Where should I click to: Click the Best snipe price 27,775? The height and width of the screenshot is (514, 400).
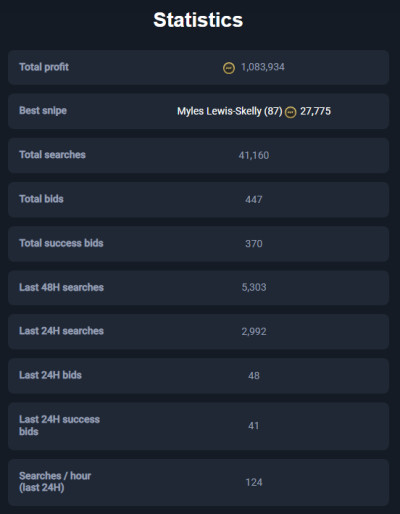tap(315, 111)
